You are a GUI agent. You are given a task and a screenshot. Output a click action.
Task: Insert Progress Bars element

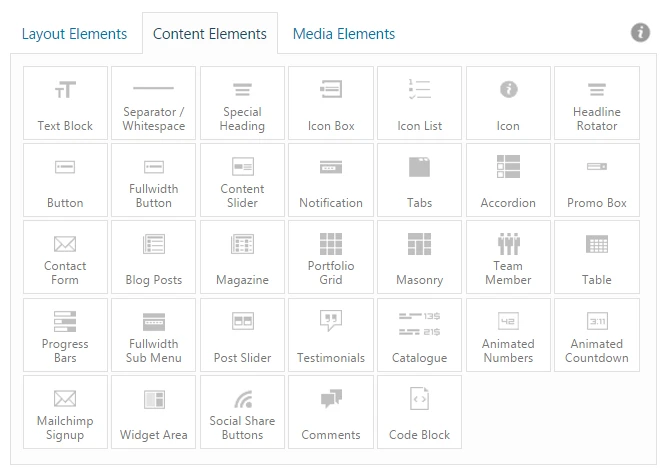pos(65,335)
